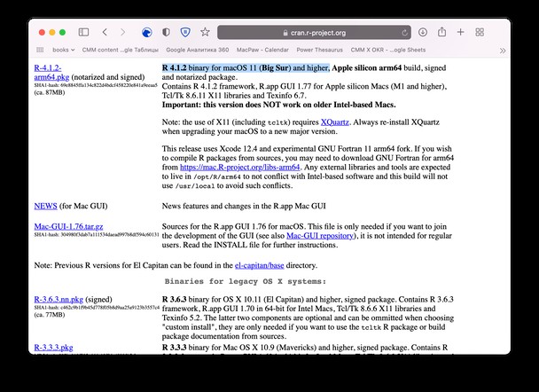This screenshot has height=392, width=539.
Task: Click the '(ca. 77MB)' size text
Action: coord(50,315)
